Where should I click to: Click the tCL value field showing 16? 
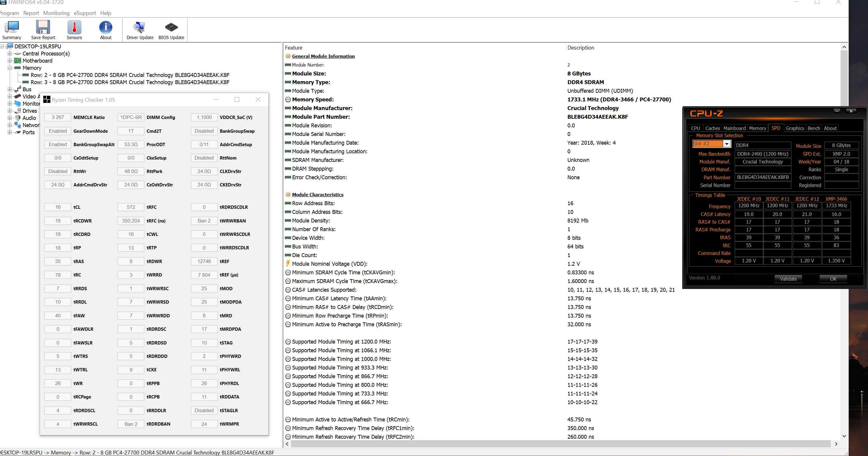tap(58, 207)
